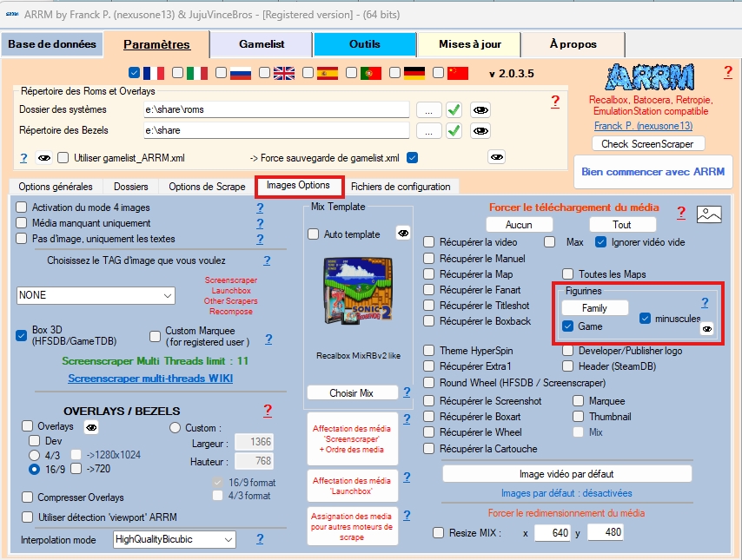Click the eye icon beside Répertoire des Bezels
This screenshot has width=742, height=560.
pos(480,131)
